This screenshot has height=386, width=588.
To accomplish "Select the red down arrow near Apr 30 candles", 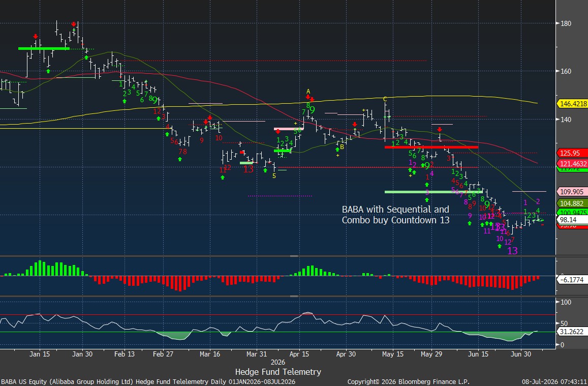I will pyautogui.click(x=354, y=125).
